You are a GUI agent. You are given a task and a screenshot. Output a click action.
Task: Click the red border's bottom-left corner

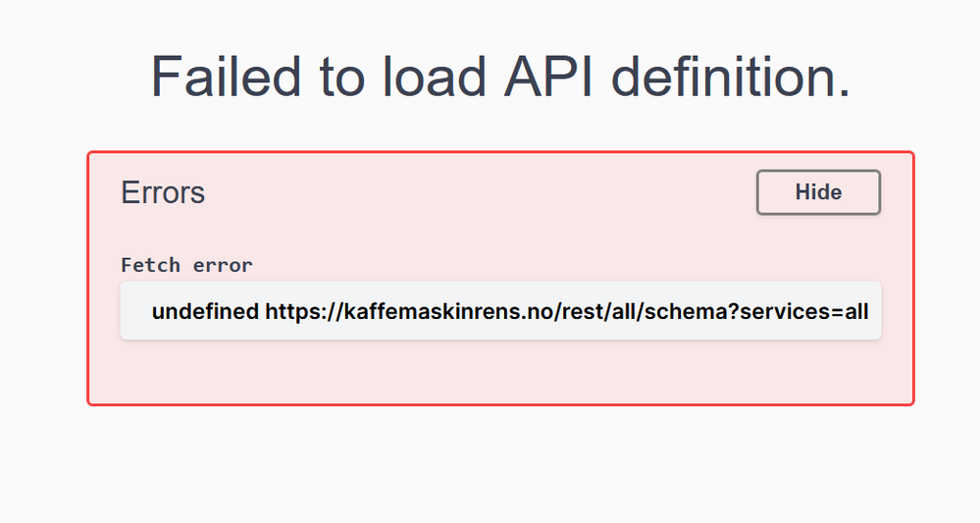coord(89,403)
